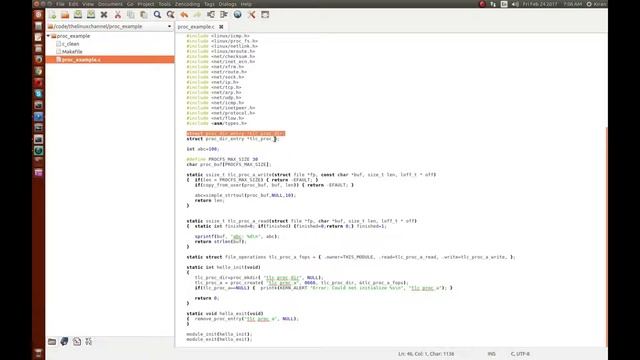Image resolution: width=640 pixels, height=360 pixels.
Task: Click the Open file folder icon
Action: 65,15
